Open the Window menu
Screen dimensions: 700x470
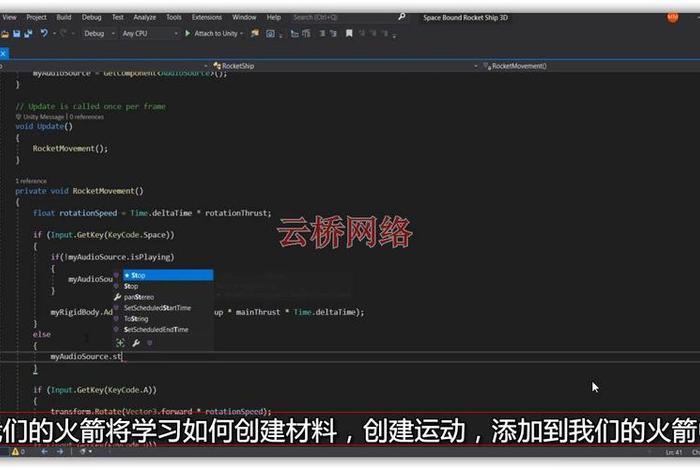point(244,17)
